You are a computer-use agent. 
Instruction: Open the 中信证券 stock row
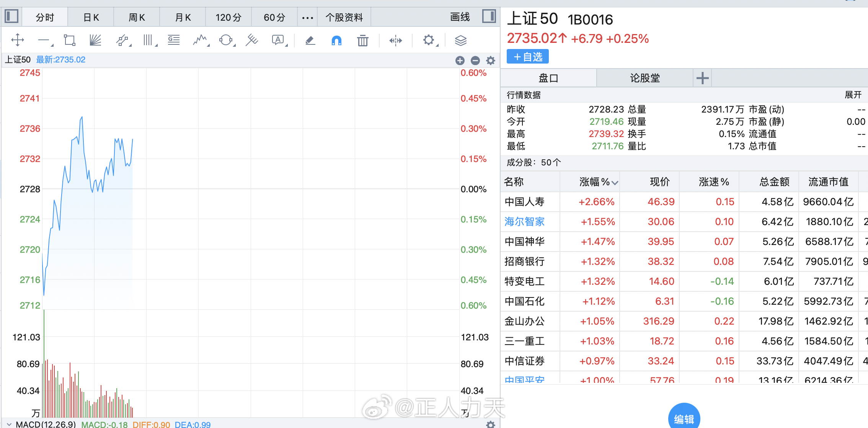pos(684,361)
